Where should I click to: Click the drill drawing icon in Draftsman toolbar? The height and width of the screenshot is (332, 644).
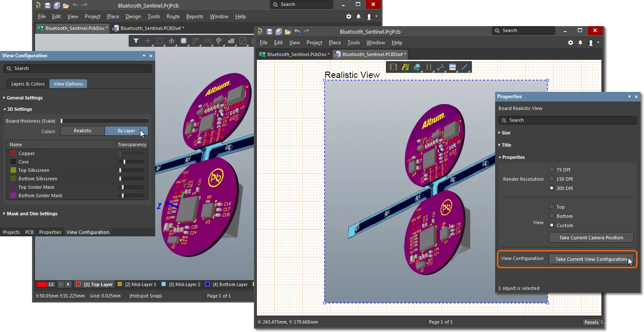pyautogui.click(x=429, y=67)
